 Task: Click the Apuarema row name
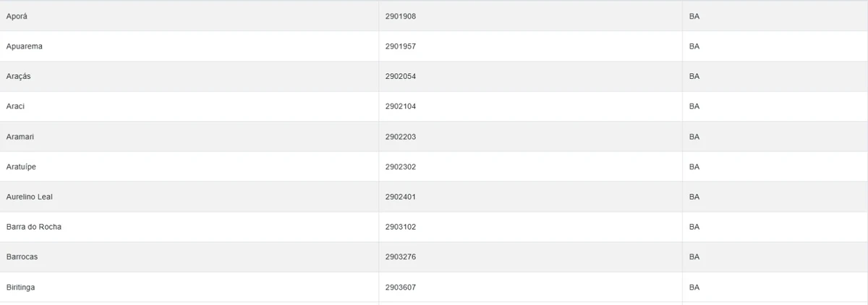(25, 46)
